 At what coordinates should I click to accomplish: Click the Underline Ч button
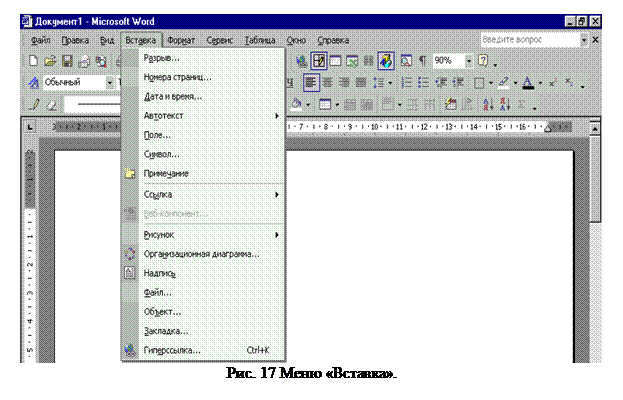pos(290,83)
